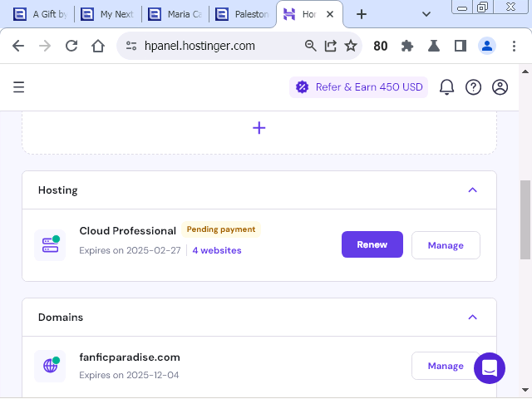
Task: Bookmark this page with the star
Action: [x=351, y=46]
